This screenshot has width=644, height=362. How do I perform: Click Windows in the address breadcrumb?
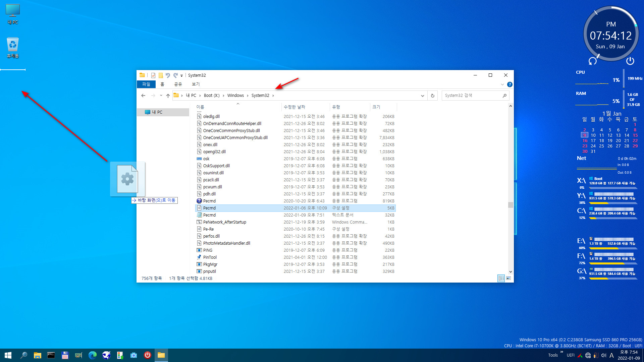[235, 96]
